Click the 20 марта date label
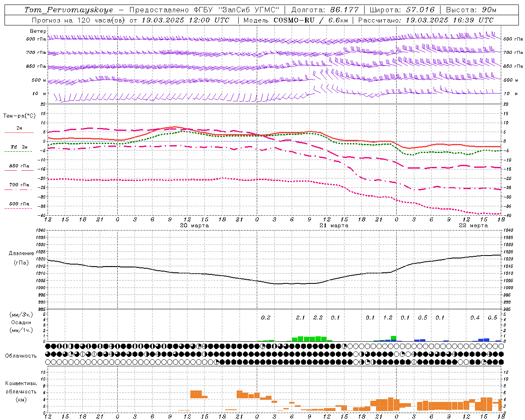This screenshot has height=420, width=525. pos(194,226)
